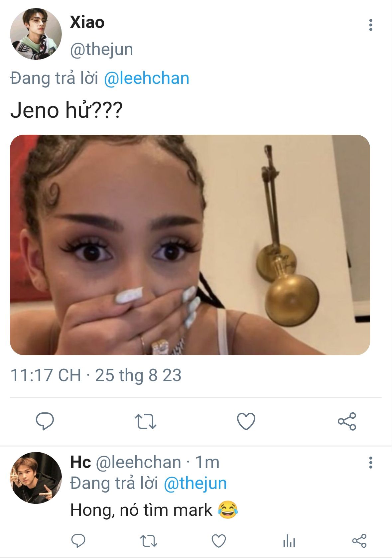This screenshot has width=392, height=558.
Task: Open more options on Xiao's tweet
Action: point(371,25)
